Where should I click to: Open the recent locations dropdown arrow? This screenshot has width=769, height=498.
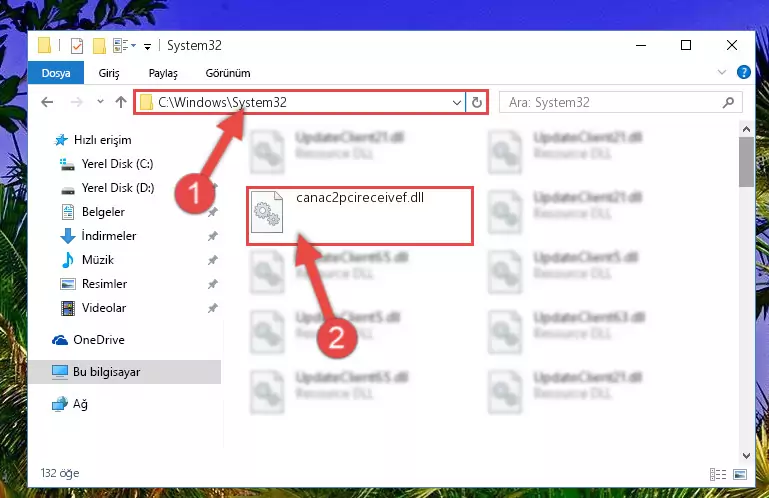pos(100,102)
